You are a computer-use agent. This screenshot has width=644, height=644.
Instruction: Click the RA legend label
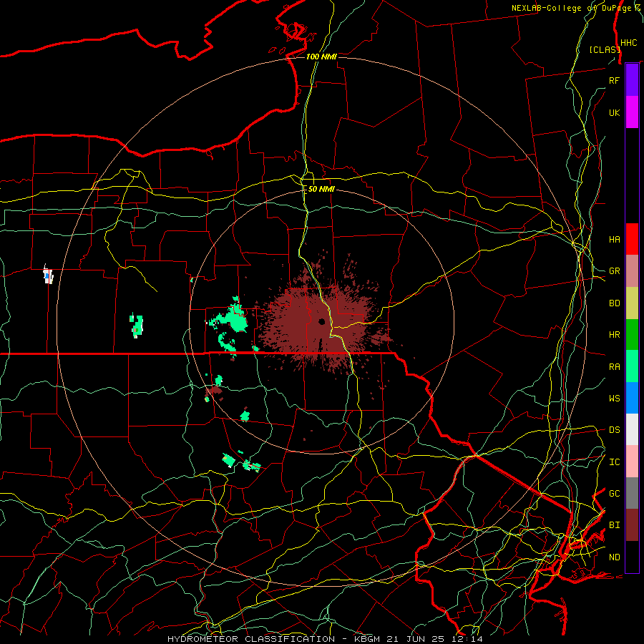click(614, 367)
